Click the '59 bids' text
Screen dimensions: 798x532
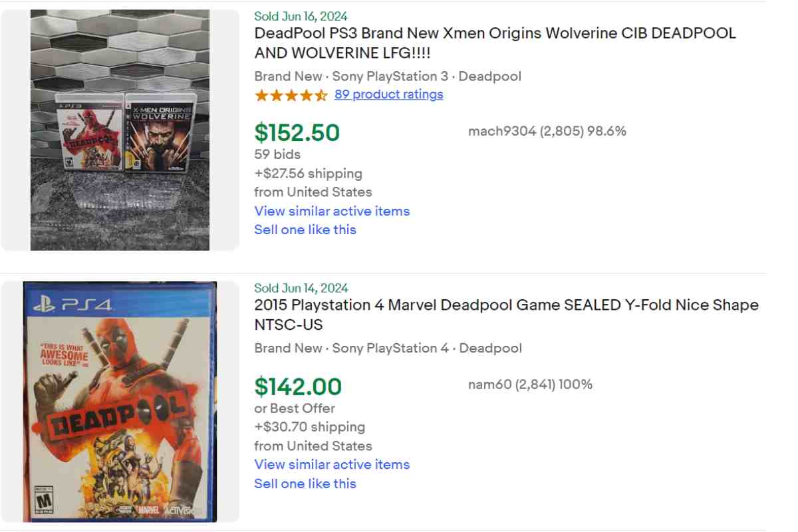tap(277, 154)
